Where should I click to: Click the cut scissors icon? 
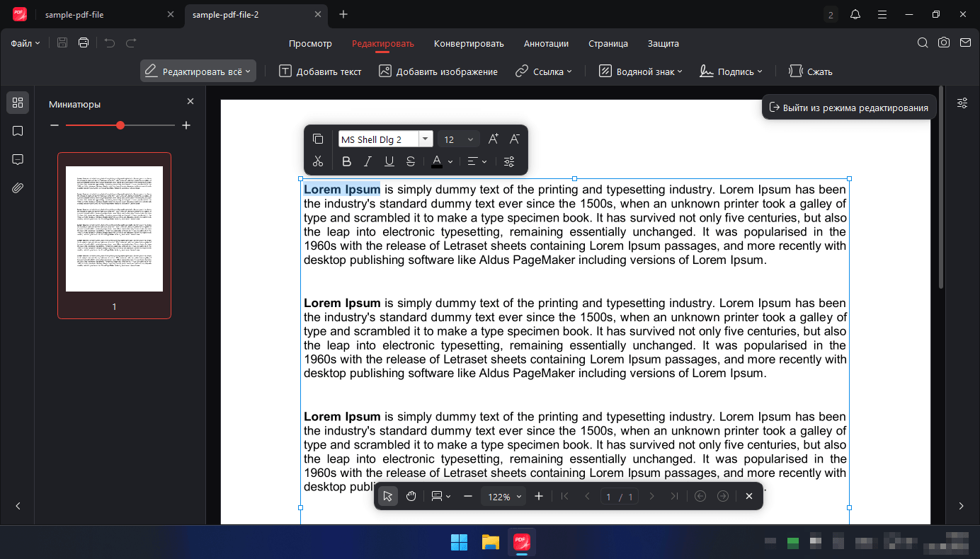point(318,161)
